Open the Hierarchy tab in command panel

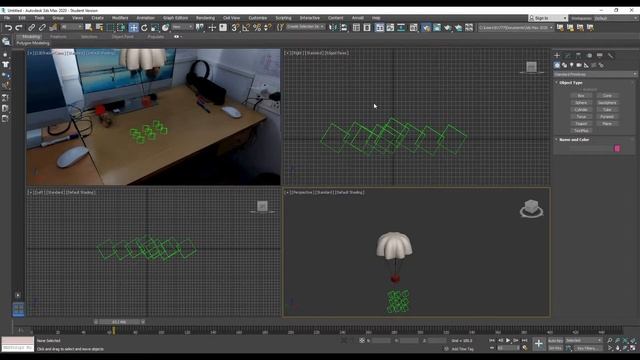click(578, 56)
